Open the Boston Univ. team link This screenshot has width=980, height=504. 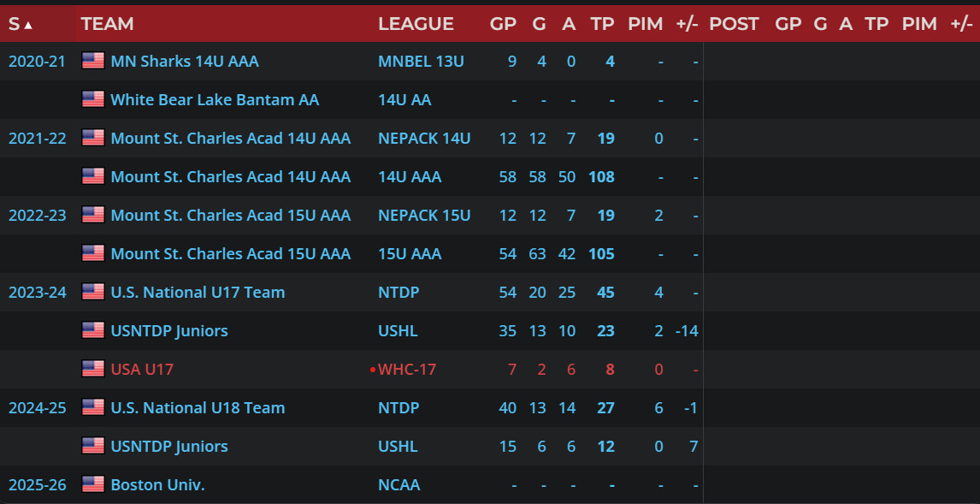[x=157, y=484]
